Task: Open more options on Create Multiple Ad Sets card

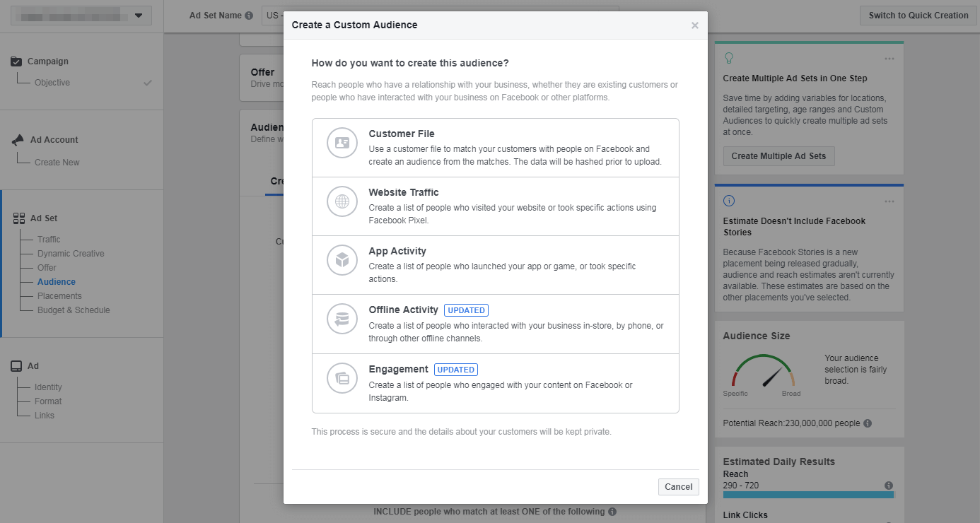Action: click(x=889, y=59)
